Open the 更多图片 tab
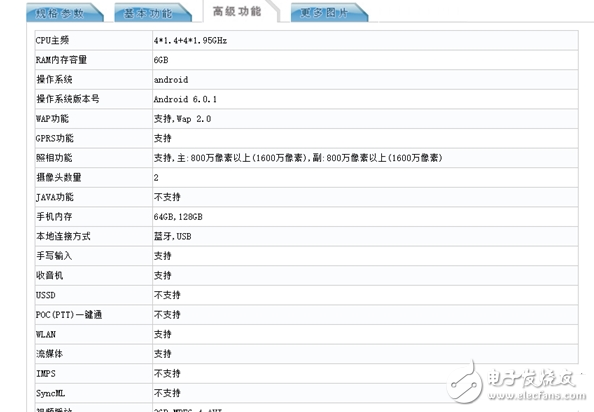 click(x=329, y=13)
